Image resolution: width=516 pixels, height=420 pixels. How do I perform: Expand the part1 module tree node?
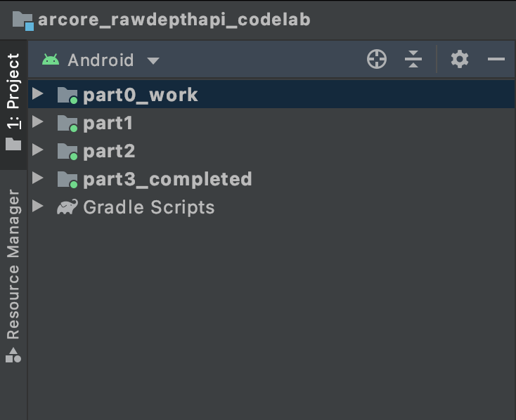38,122
